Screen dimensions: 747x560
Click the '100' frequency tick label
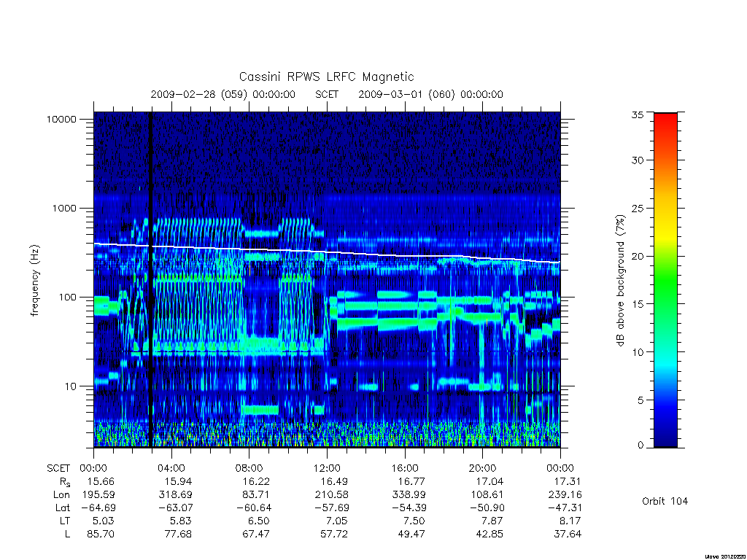tap(68, 297)
